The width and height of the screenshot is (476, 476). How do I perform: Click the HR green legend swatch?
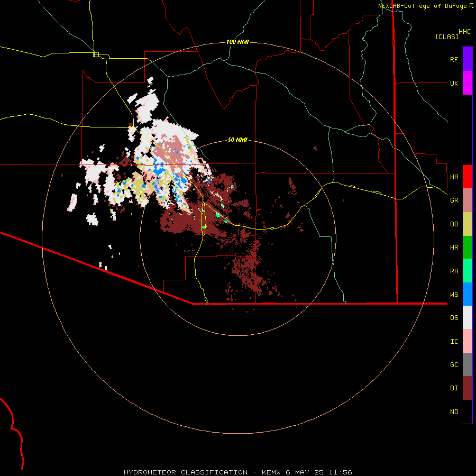[x=467, y=247]
